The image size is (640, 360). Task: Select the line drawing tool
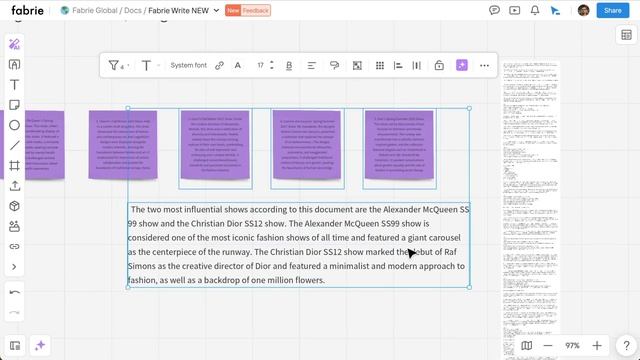(14, 145)
